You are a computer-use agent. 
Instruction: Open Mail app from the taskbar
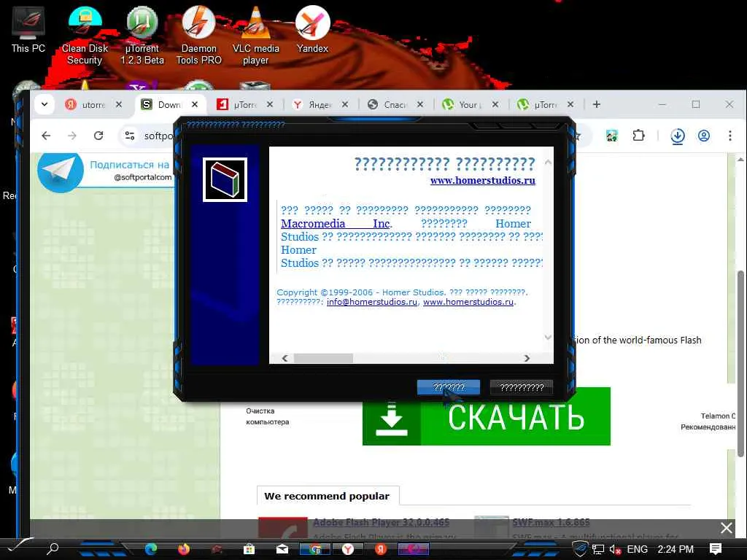pos(282,549)
